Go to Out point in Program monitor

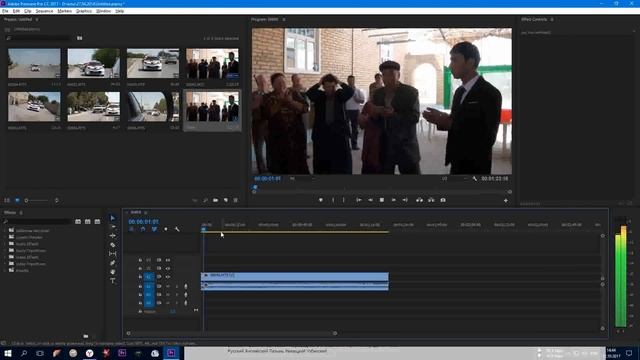(405, 200)
